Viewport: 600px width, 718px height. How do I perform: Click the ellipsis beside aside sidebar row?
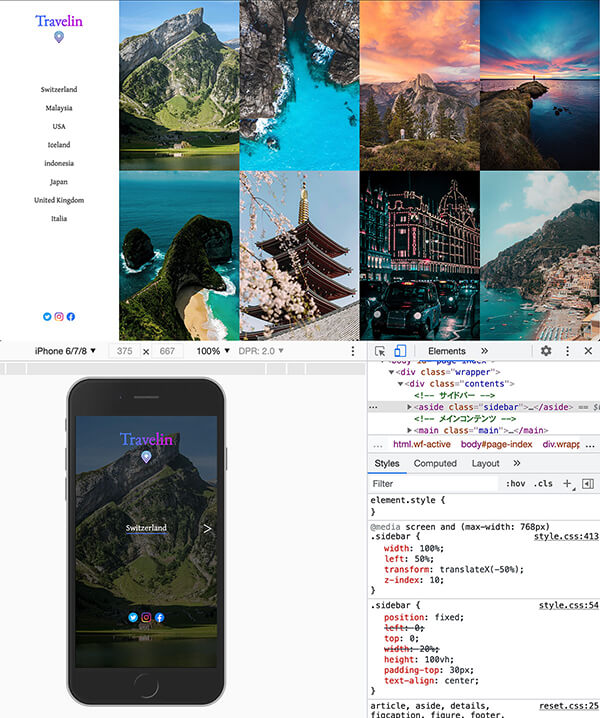(374, 407)
